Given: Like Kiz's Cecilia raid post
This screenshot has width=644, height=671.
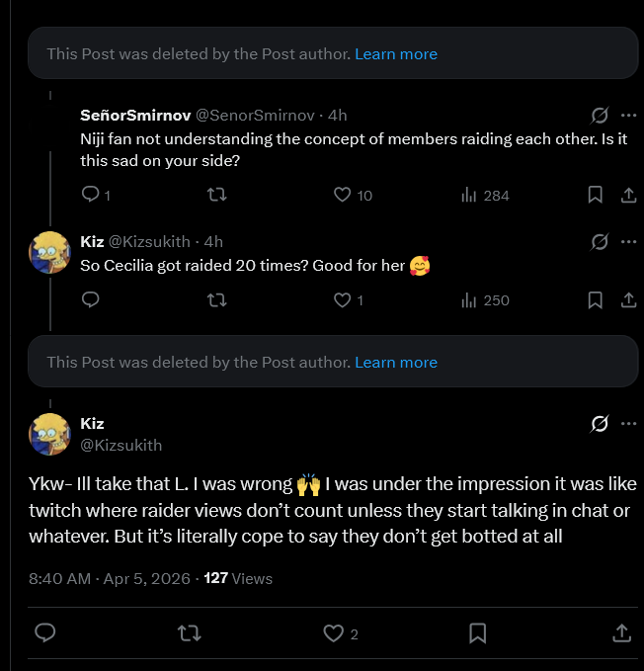Looking at the screenshot, I should pyautogui.click(x=343, y=299).
